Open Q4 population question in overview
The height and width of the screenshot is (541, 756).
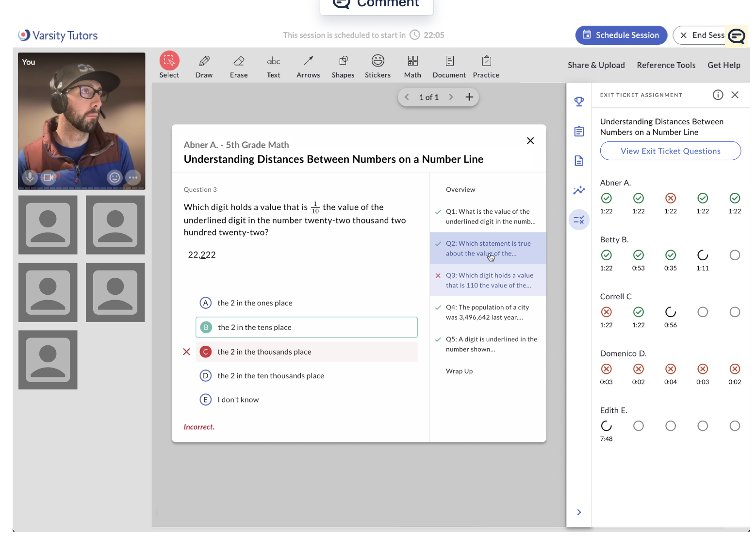coord(488,312)
